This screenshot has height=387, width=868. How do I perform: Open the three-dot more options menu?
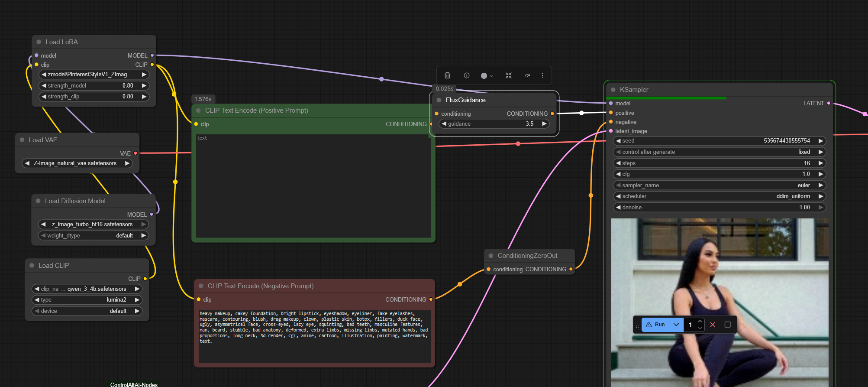(x=542, y=75)
